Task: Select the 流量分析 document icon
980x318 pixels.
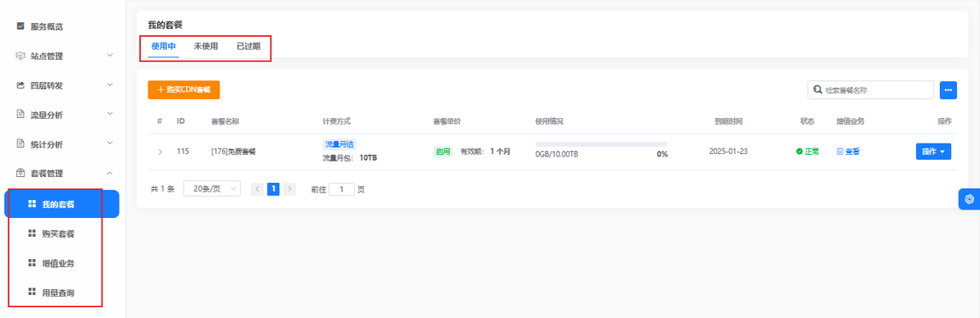Action: 20,115
